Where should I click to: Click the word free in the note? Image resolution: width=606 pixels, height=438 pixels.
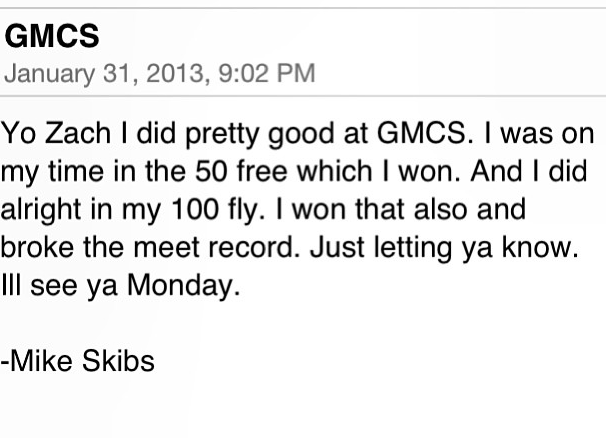[262, 171]
